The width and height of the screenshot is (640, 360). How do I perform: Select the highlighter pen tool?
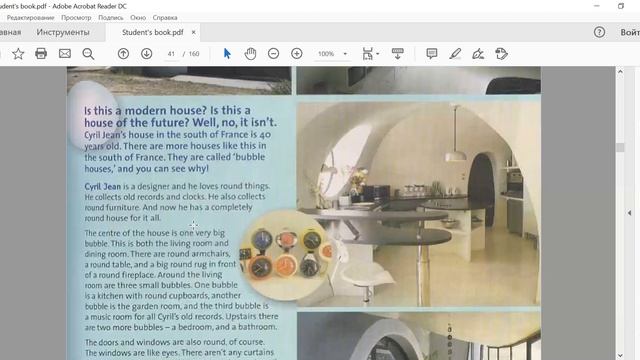click(455, 54)
